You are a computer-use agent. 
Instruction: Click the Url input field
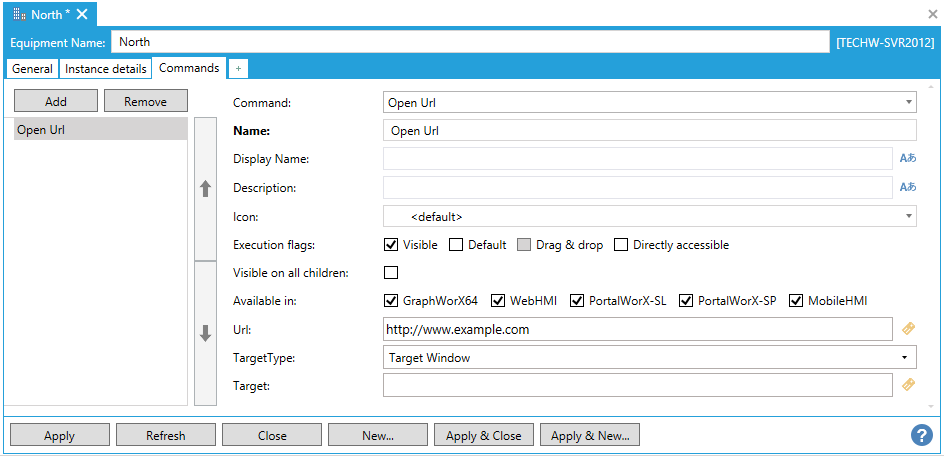coord(636,329)
